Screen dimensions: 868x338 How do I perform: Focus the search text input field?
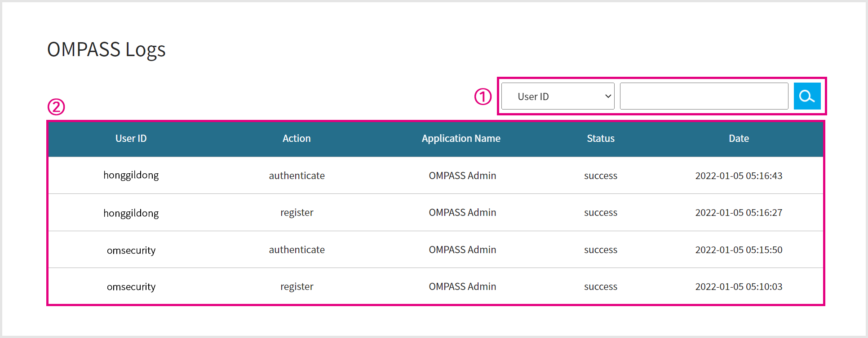[704, 96]
